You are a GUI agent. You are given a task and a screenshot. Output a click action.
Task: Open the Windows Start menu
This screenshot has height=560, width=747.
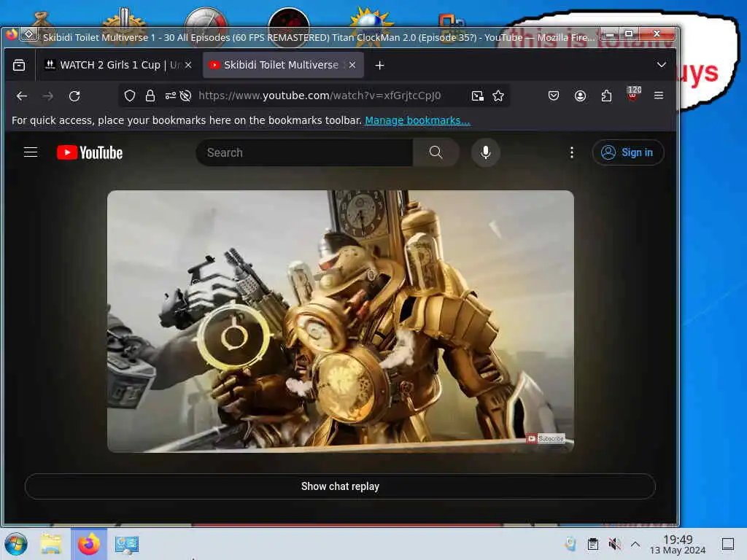pos(16,544)
